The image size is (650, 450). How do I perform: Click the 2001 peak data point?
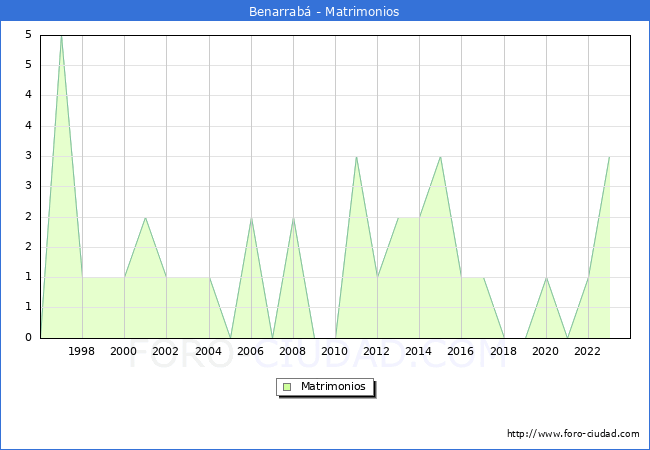[x=145, y=217]
